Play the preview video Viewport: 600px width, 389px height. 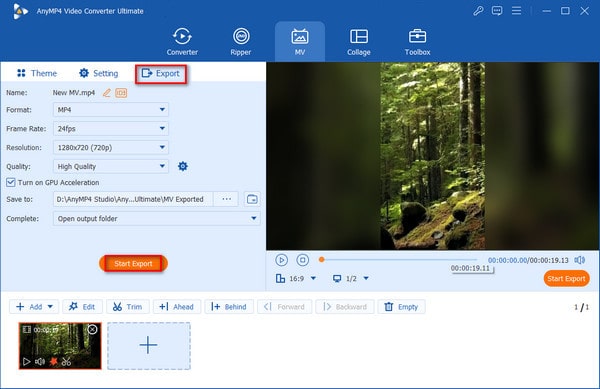tap(281, 260)
